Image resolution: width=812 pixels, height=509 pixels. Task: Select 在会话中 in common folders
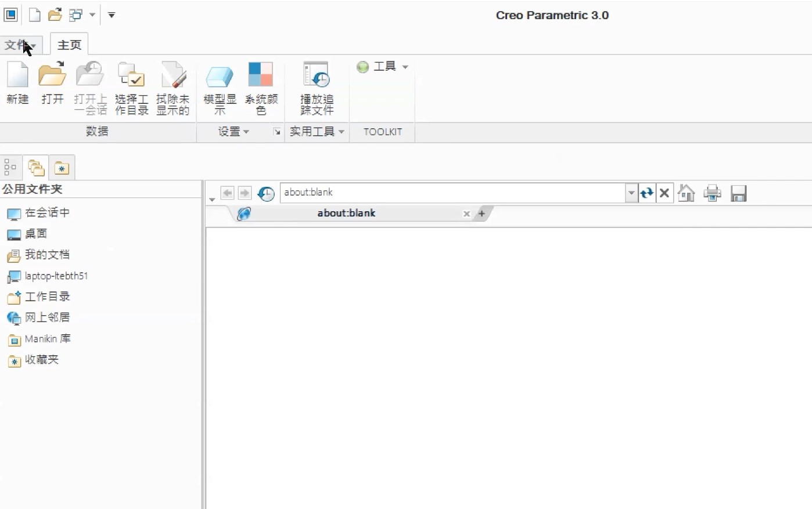(x=39, y=213)
